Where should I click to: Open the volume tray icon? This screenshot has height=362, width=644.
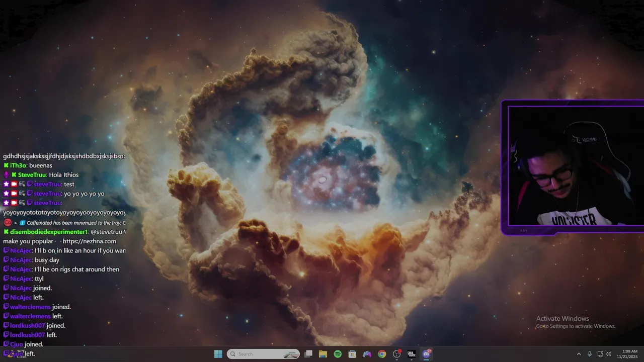[608, 354]
